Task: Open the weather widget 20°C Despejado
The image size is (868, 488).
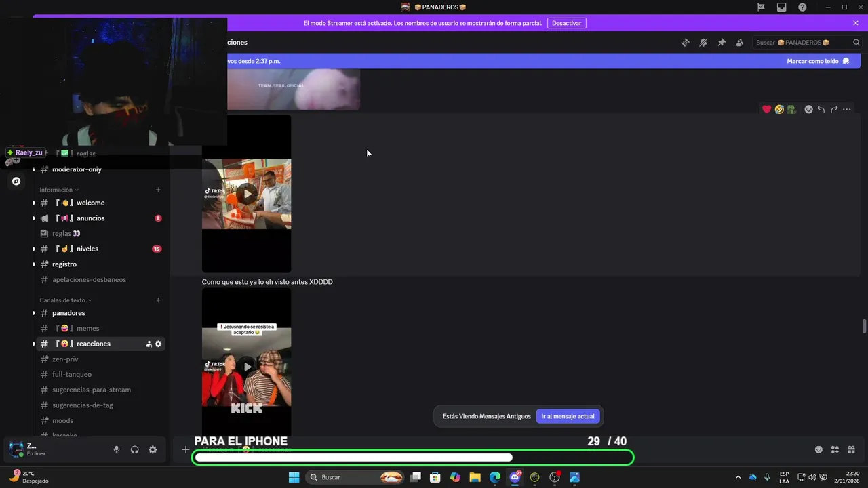Action: click(30, 476)
